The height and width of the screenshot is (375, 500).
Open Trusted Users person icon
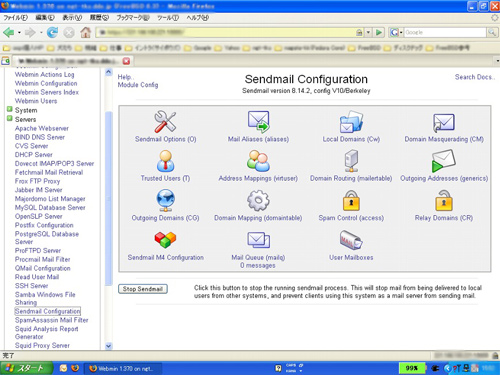(x=165, y=161)
